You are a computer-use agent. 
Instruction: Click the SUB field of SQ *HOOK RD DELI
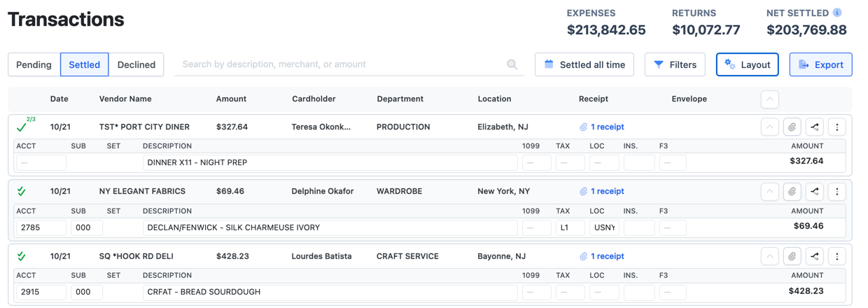coord(87,292)
